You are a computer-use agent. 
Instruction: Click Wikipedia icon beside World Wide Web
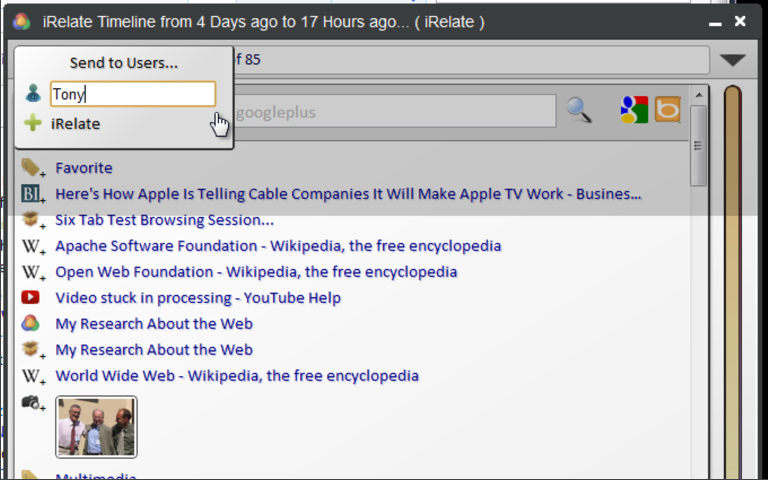coord(33,376)
